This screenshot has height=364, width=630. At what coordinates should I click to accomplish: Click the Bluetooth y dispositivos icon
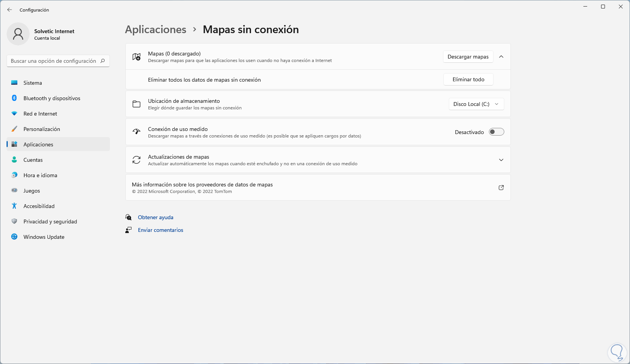[x=14, y=98]
